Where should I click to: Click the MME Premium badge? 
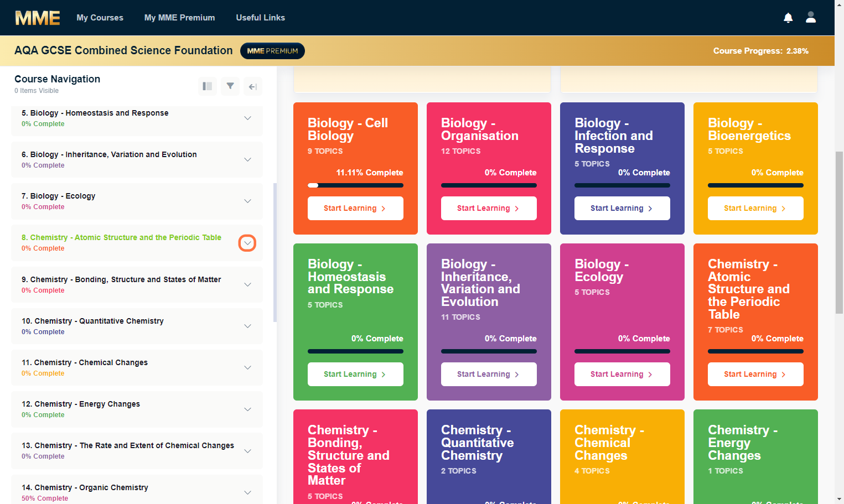point(272,51)
